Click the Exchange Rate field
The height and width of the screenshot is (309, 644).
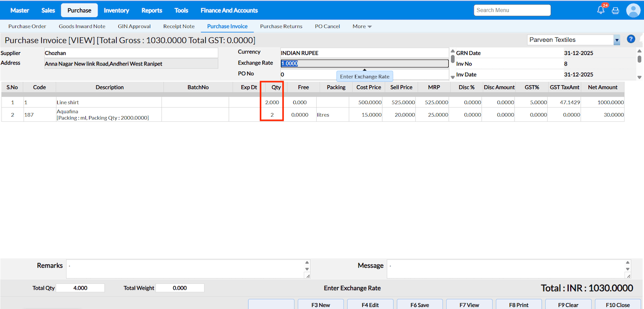point(364,63)
